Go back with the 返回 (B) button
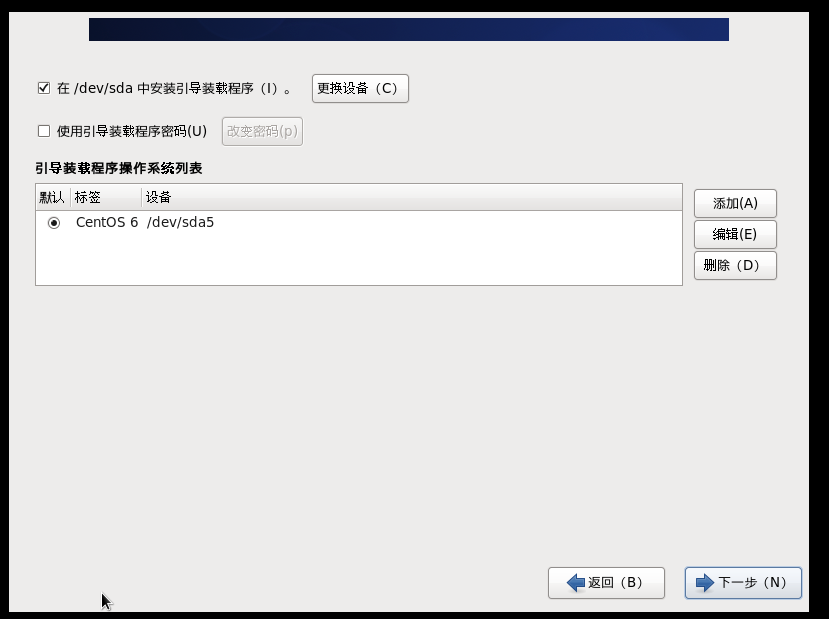This screenshot has width=829, height=619. point(606,583)
